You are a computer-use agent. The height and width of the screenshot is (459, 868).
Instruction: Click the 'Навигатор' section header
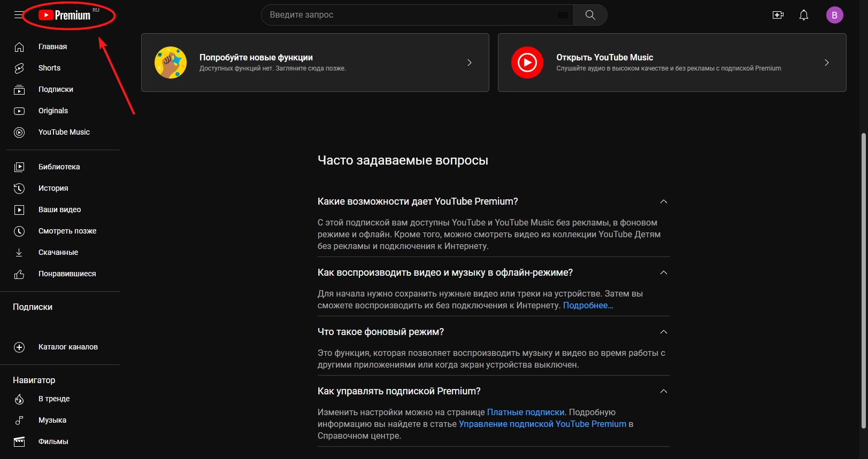(x=34, y=380)
